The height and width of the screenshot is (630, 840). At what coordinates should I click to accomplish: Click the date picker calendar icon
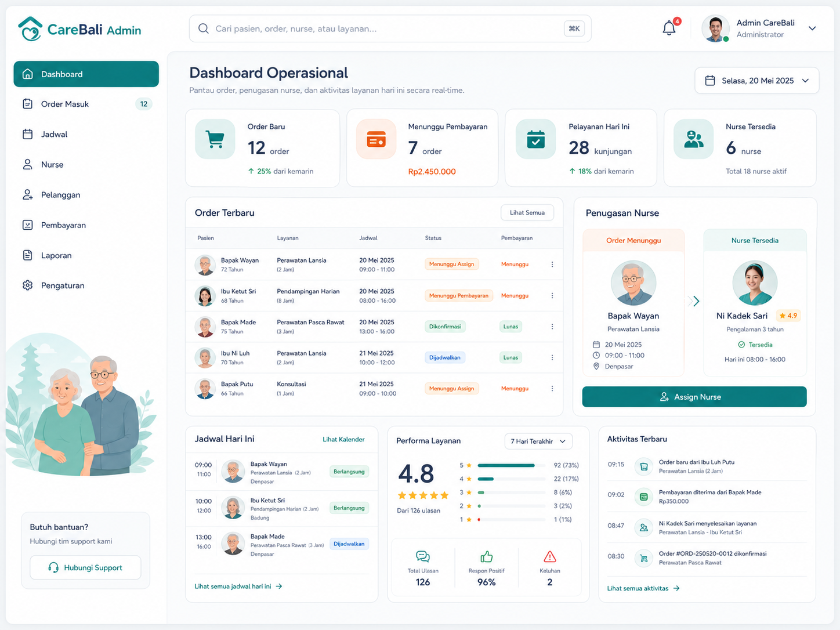[x=709, y=81]
